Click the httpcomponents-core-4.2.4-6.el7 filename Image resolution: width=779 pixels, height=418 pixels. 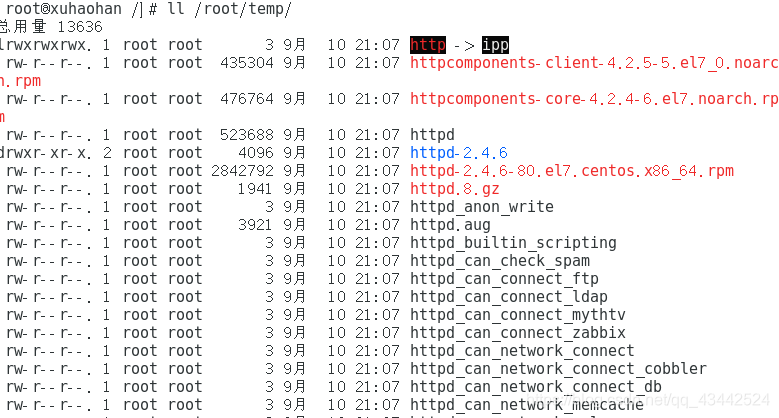pos(594,99)
